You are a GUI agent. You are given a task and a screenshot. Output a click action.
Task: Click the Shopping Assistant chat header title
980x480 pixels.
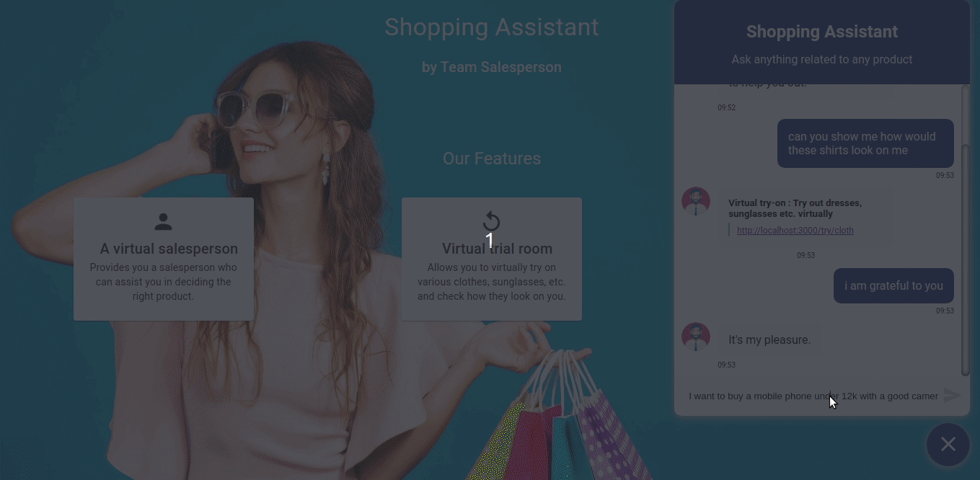tap(822, 32)
